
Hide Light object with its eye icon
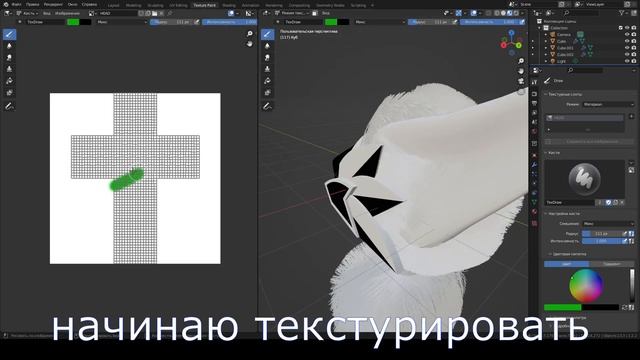coord(627,61)
